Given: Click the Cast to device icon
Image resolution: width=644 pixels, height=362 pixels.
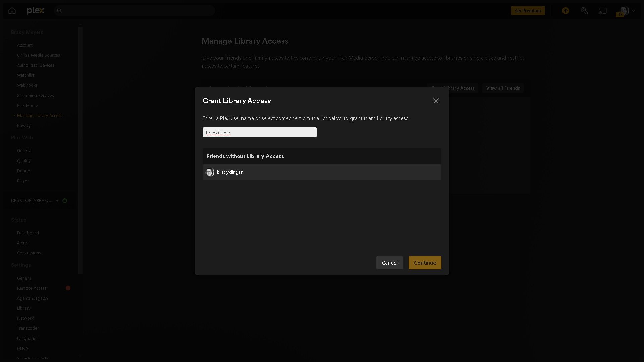Looking at the screenshot, I should (x=603, y=11).
